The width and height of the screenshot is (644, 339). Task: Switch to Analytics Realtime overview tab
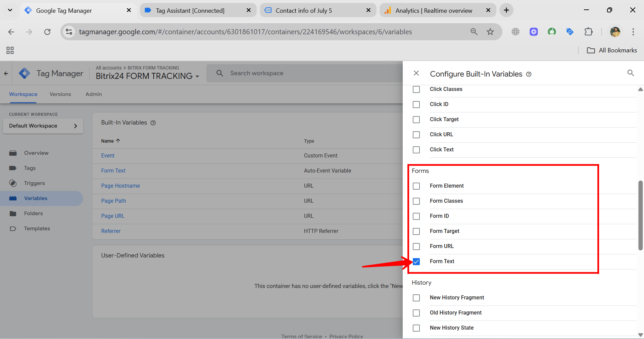pyautogui.click(x=438, y=10)
